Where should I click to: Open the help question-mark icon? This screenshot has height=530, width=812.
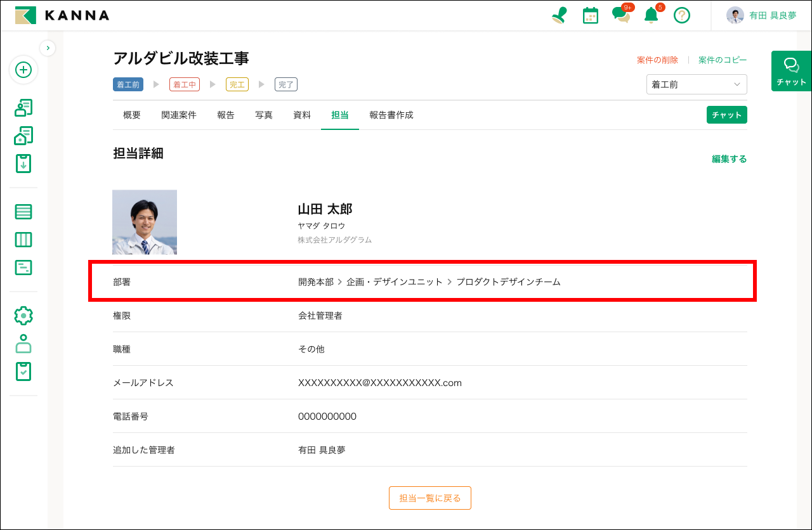click(x=682, y=15)
